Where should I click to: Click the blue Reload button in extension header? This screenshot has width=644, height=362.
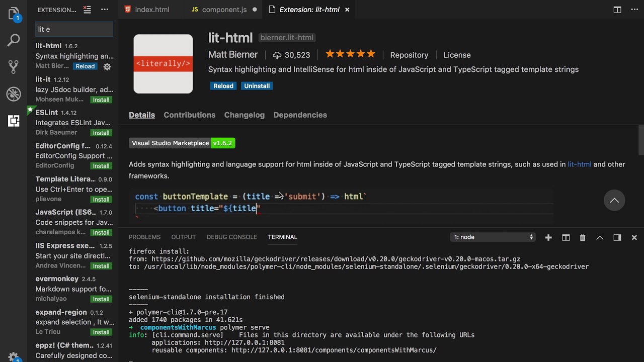pos(223,86)
